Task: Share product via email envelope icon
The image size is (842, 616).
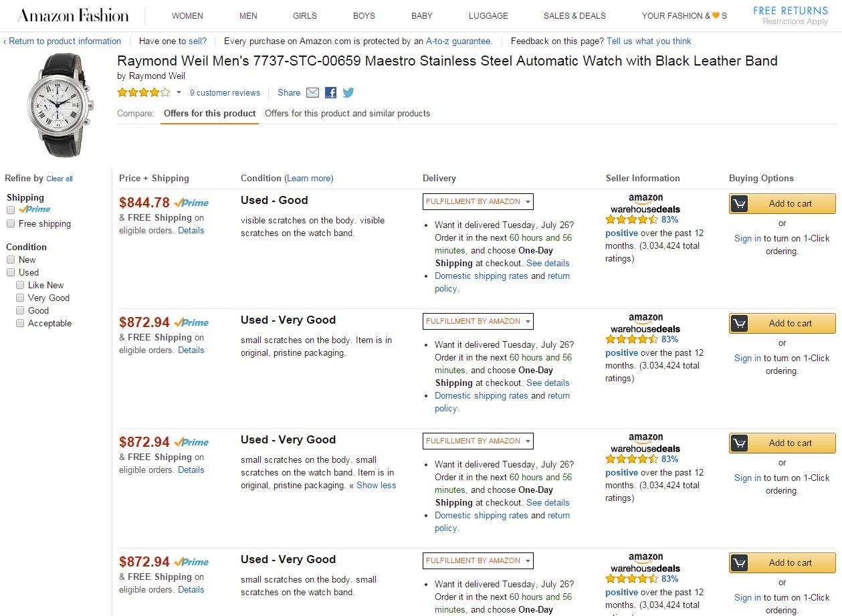Action: click(x=312, y=93)
